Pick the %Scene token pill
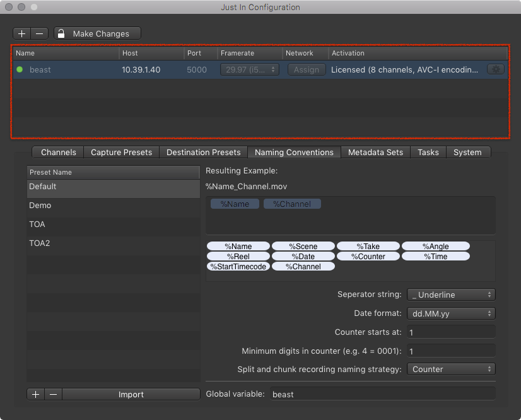 (x=303, y=246)
